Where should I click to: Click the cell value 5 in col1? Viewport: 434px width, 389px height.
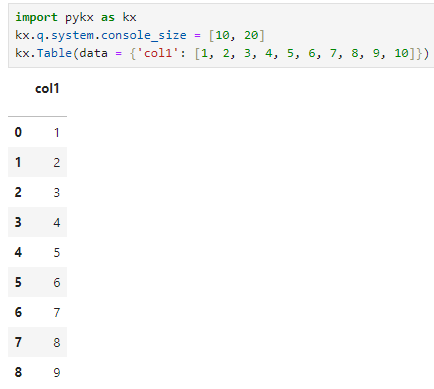(57, 253)
